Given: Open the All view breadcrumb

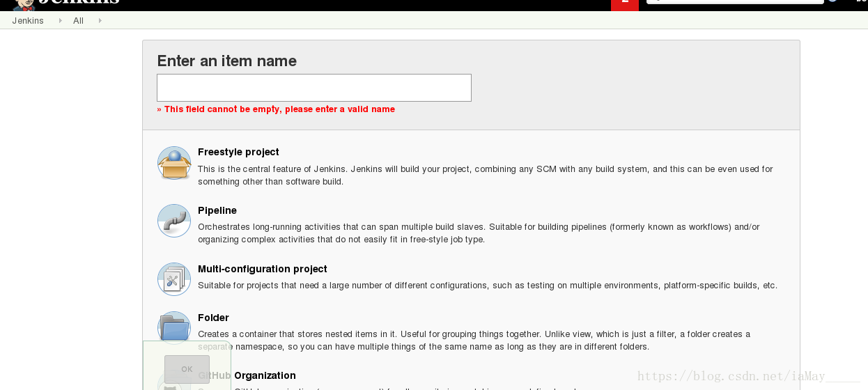Looking at the screenshot, I should pyautogui.click(x=79, y=21).
